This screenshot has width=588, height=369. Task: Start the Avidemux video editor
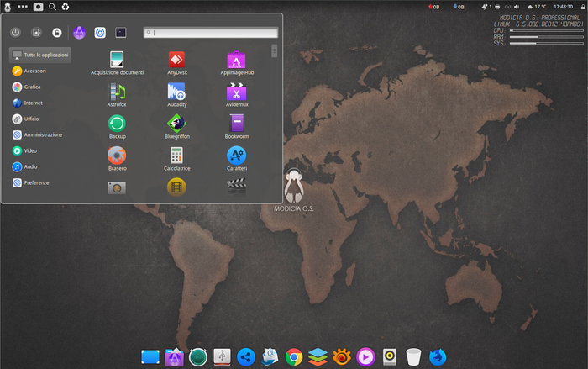click(x=236, y=92)
